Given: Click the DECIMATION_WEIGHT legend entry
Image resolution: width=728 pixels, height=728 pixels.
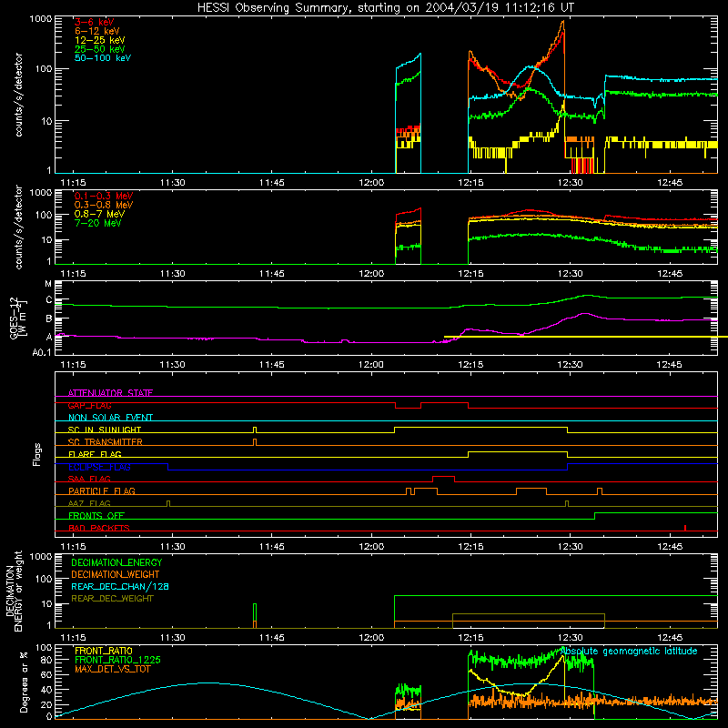Looking at the screenshot, I should click(116, 574).
